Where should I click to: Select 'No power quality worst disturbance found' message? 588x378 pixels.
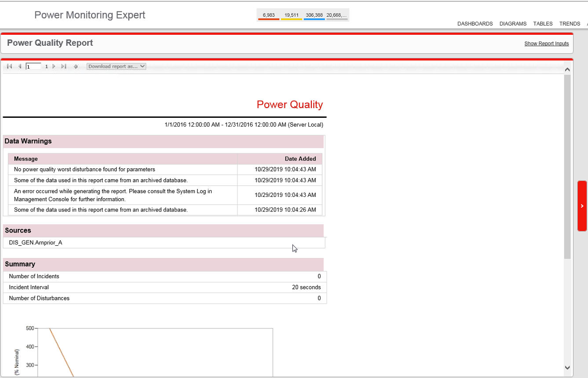pos(84,169)
